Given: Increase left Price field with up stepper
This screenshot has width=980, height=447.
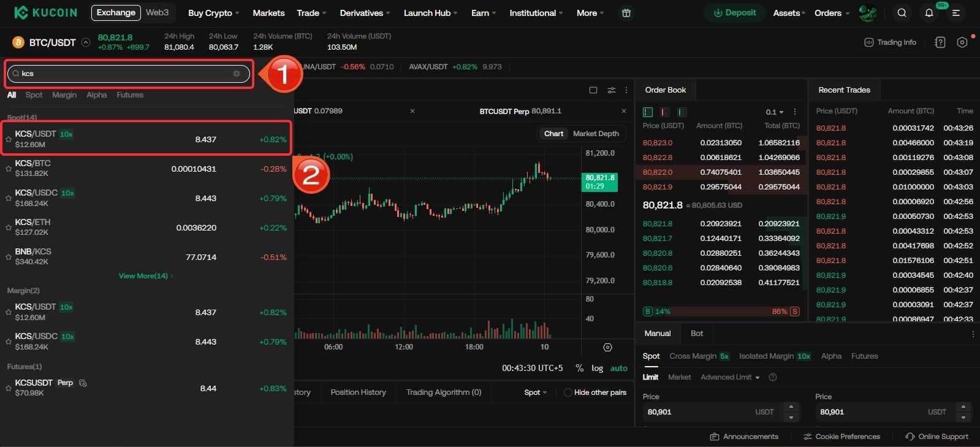Looking at the screenshot, I should 791,407.
